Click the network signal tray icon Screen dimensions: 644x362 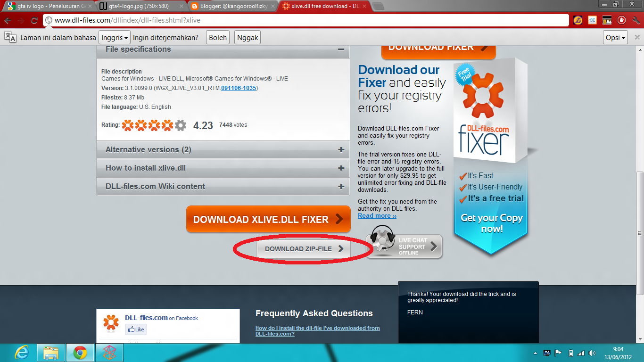[x=581, y=353]
